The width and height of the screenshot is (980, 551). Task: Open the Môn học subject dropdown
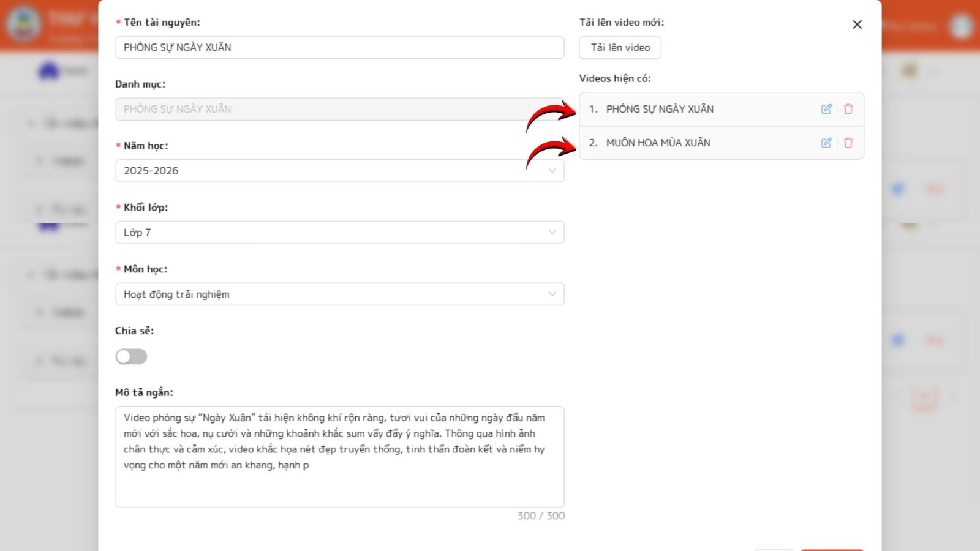339,294
